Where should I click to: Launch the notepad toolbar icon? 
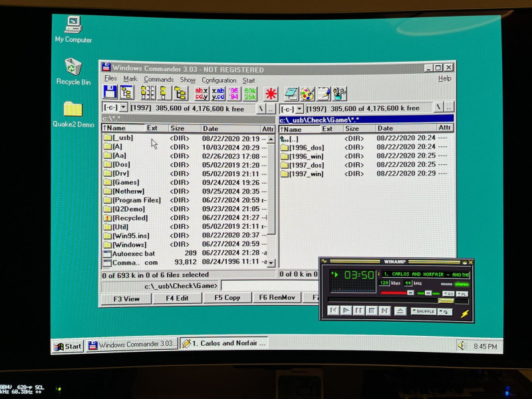291,94
